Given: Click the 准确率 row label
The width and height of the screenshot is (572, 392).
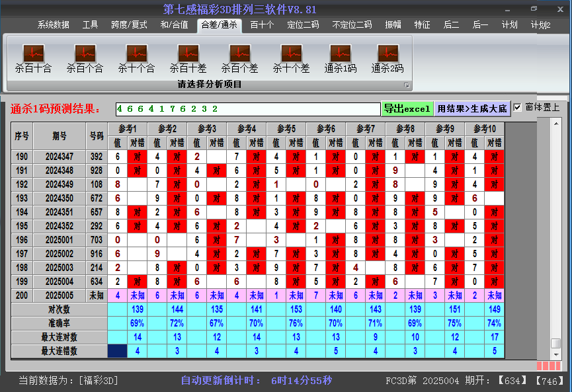Looking at the screenshot, I should point(59,323).
